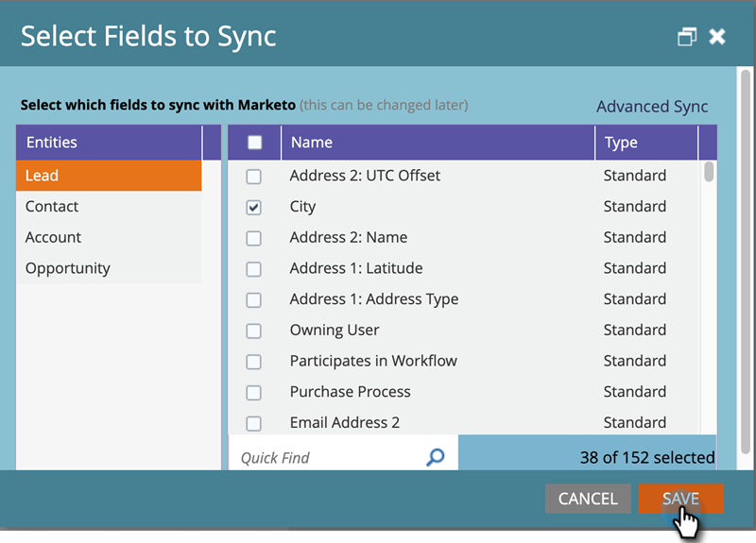The height and width of the screenshot is (543, 756).
Task: Tick the Purchase Process checkbox
Action: point(253,392)
